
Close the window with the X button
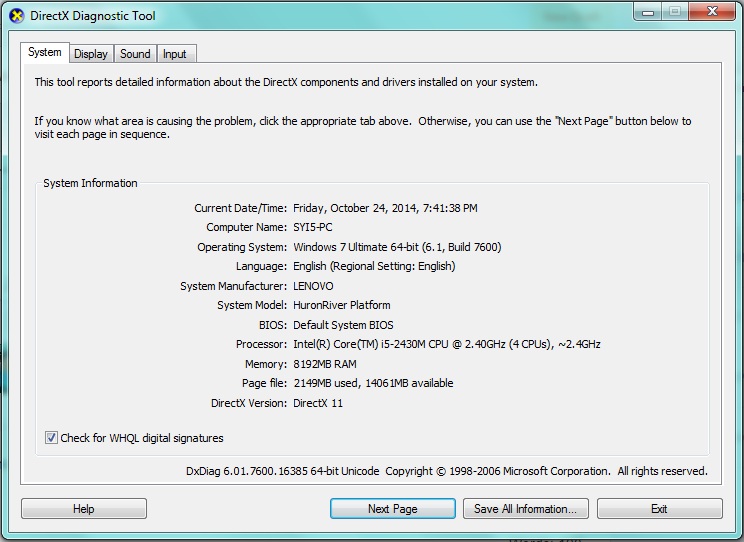pos(712,11)
